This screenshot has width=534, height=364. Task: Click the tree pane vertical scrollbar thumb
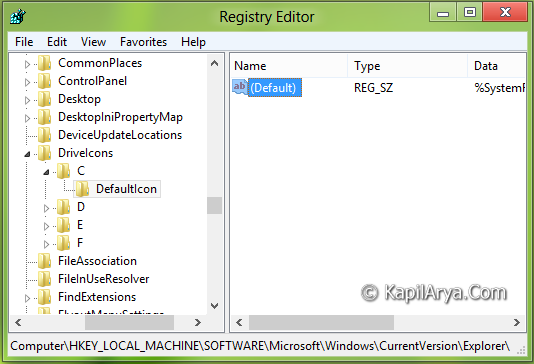[215, 205]
